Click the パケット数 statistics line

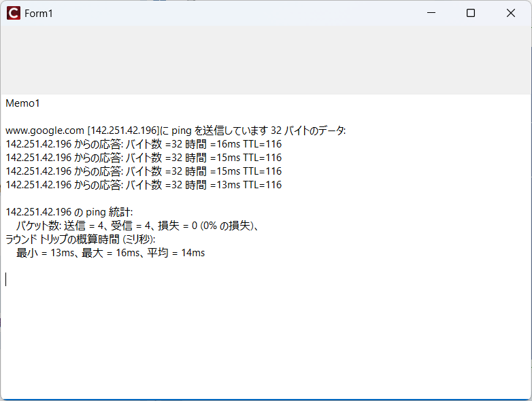pos(137,226)
